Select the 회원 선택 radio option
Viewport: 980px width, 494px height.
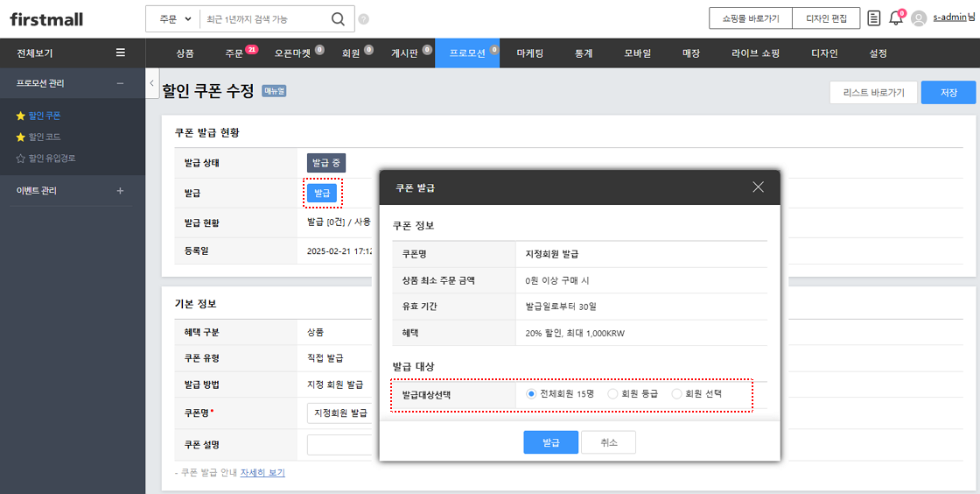[x=676, y=394]
